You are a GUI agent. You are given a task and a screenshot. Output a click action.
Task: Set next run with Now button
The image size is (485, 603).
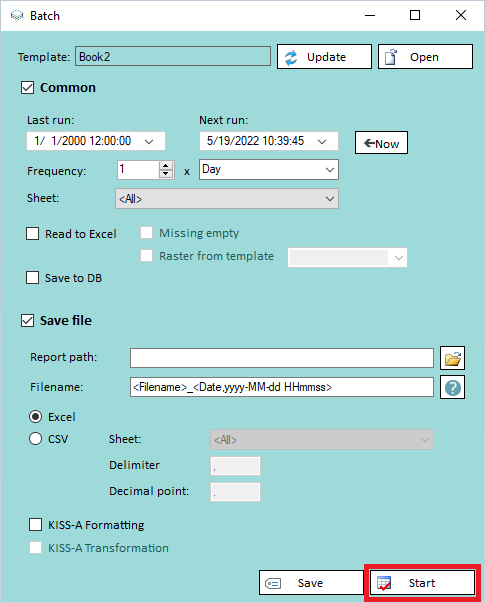381,143
